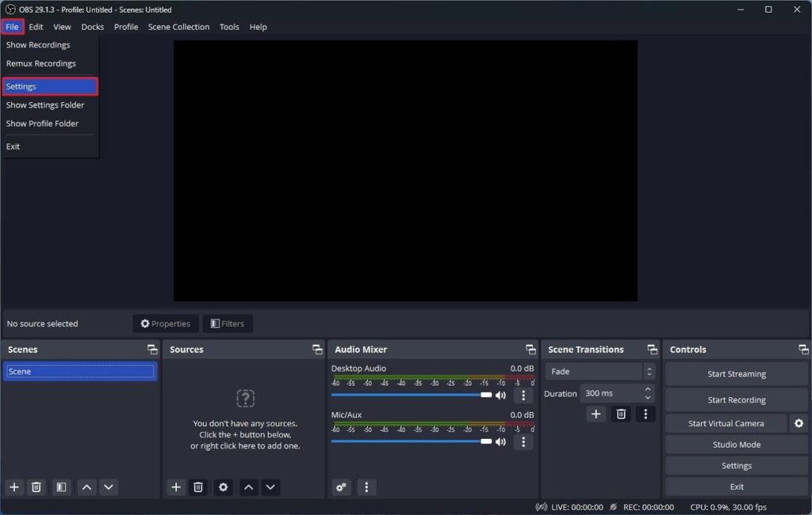Open Desktop Audio options menu (three dots)
Image resolution: width=812 pixels, height=515 pixels.
[523, 395]
